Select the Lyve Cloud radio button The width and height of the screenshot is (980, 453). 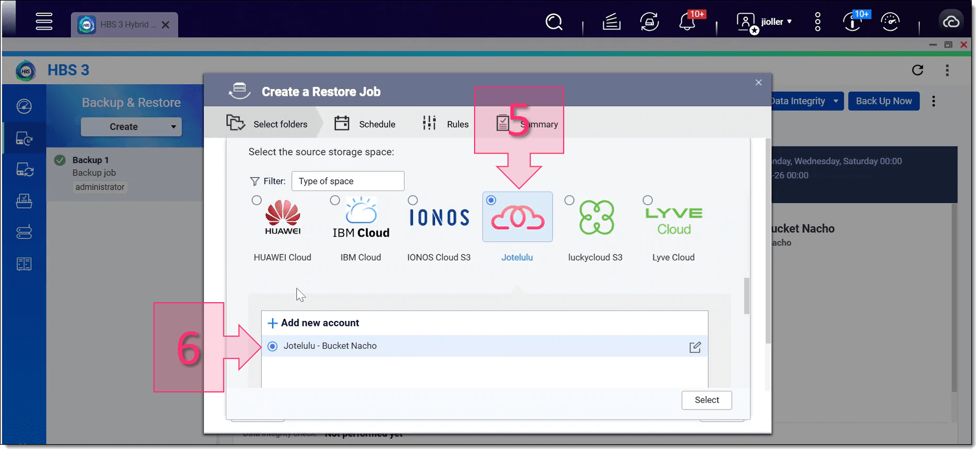tap(648, 200)
